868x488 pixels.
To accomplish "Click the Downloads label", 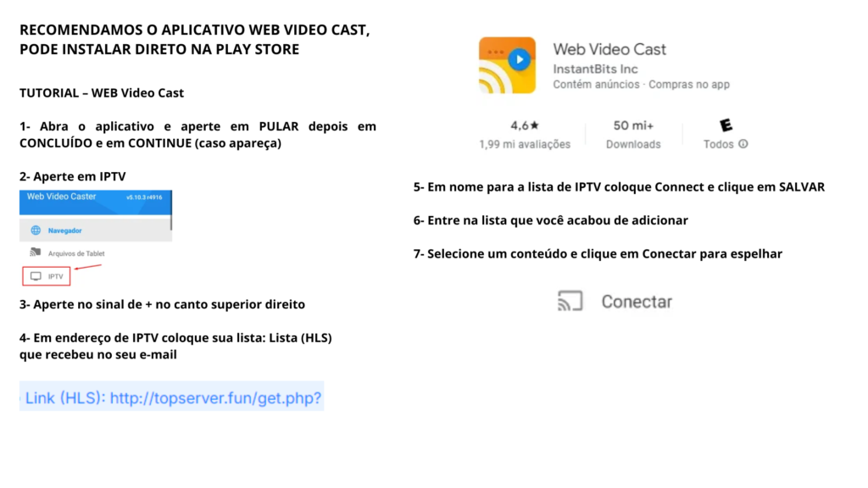I will coord(633,144).
